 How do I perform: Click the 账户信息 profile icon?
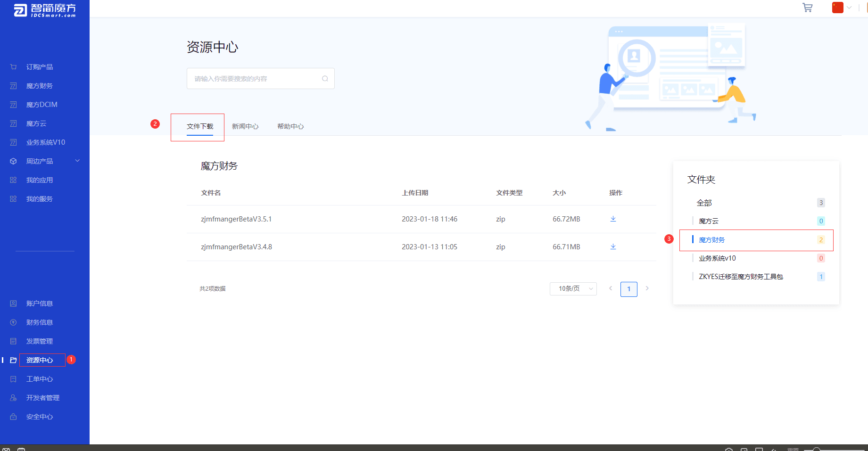pos(13,303)
